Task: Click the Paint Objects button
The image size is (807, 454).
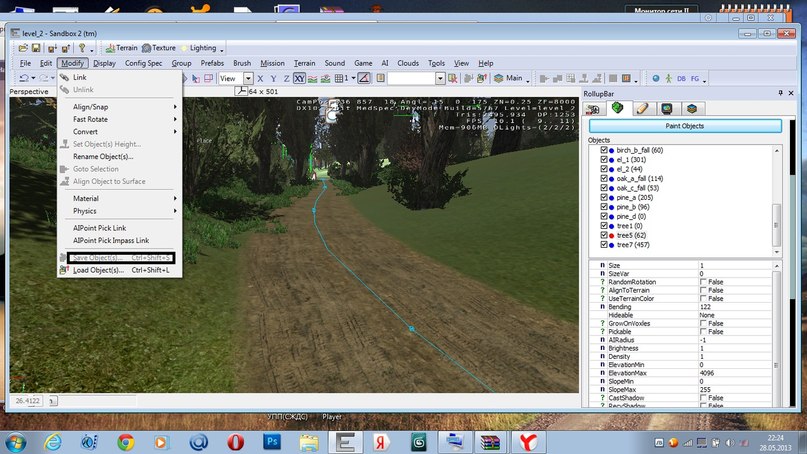Action: click(x=685, y=126)
